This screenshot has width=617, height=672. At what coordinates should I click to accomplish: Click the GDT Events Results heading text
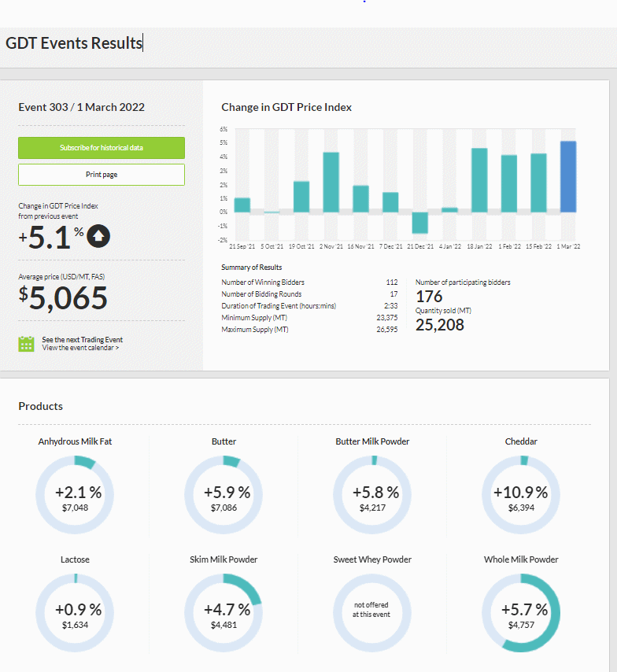(74, 43)
